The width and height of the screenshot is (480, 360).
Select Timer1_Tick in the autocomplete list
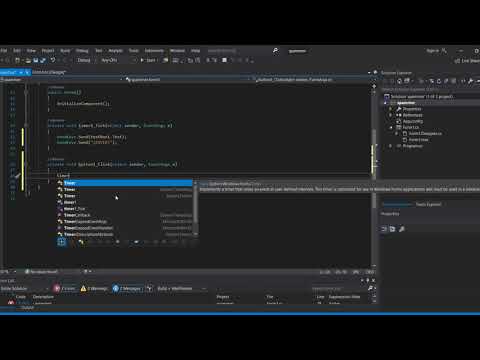coord(125,209)
